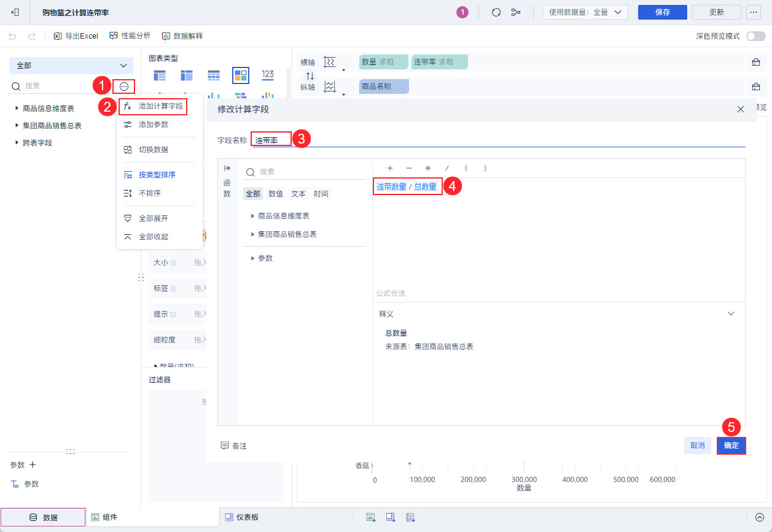Viewport: 772px width, 532px height.
Task: Filter dialog fields by 时间 tab
Action: point(321,194)
